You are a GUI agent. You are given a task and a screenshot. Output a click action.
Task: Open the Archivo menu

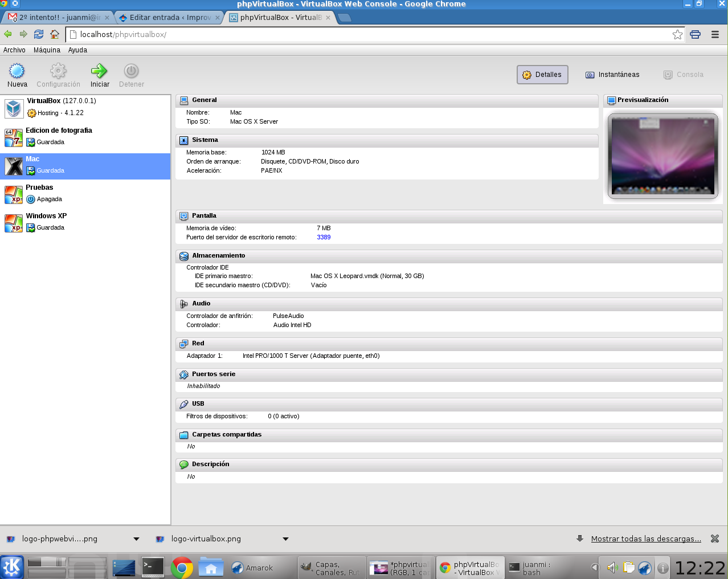coord(14,50)
